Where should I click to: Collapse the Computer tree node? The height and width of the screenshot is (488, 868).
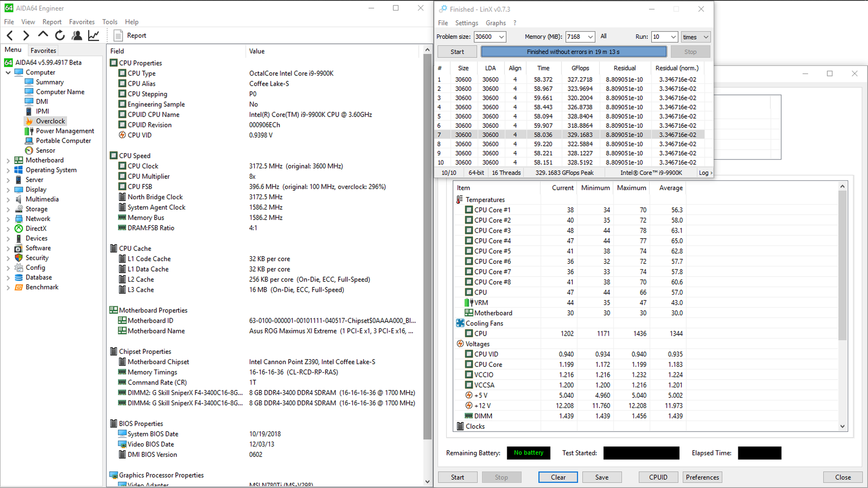8,72
